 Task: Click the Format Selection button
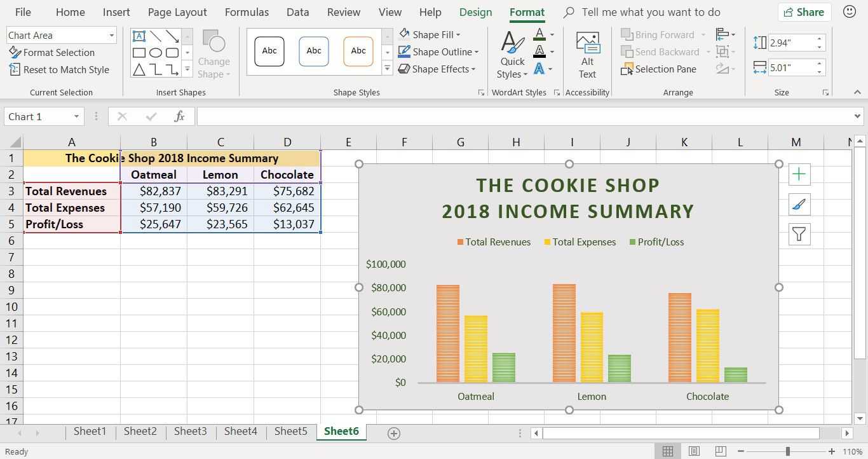[x=52, y=53]
